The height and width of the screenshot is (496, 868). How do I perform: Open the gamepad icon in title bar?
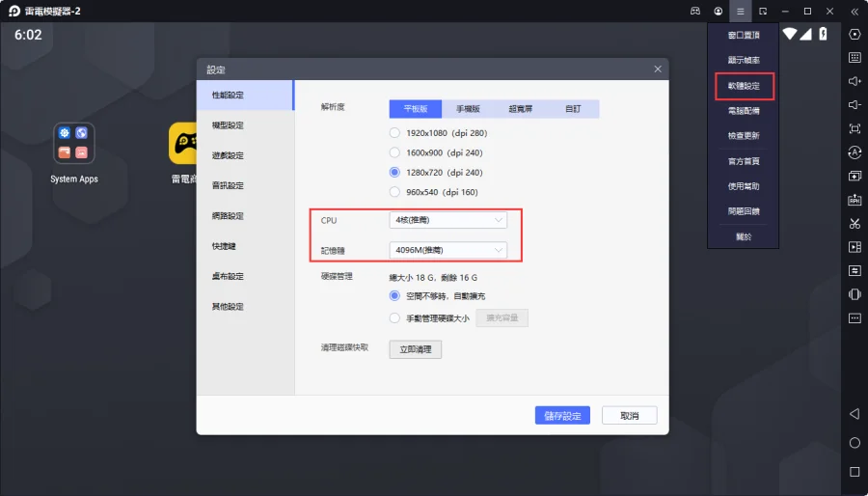(x=695, y=11)
